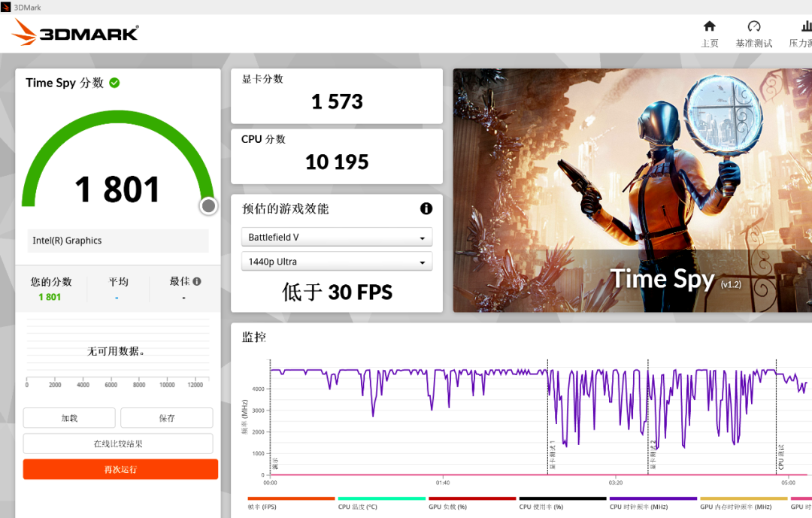Click the 03:20 mark on monitoring chart
Screen dimensions: 812x518
(x=615, y=482)
